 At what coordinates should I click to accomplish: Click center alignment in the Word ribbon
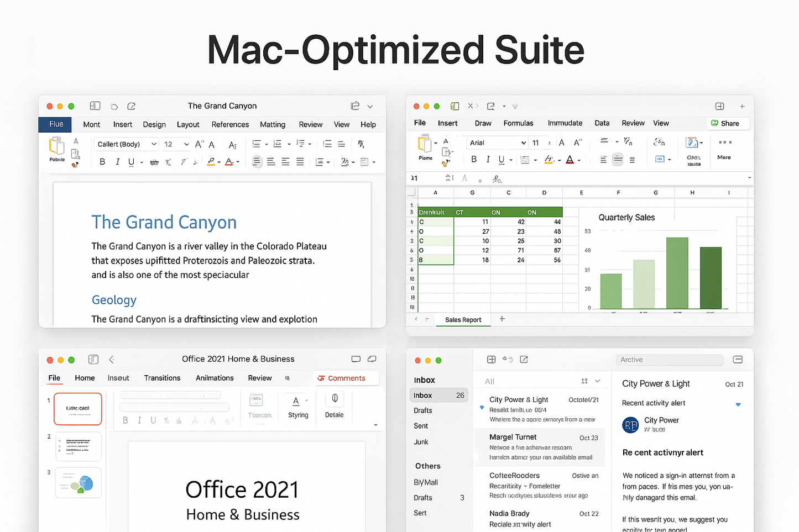tap(271, 161)
